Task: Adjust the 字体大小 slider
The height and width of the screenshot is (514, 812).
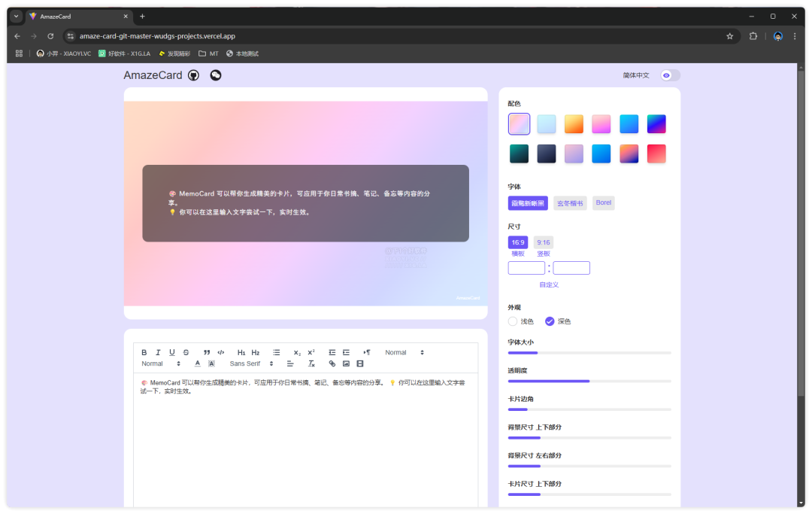Action: pos(589,353)
